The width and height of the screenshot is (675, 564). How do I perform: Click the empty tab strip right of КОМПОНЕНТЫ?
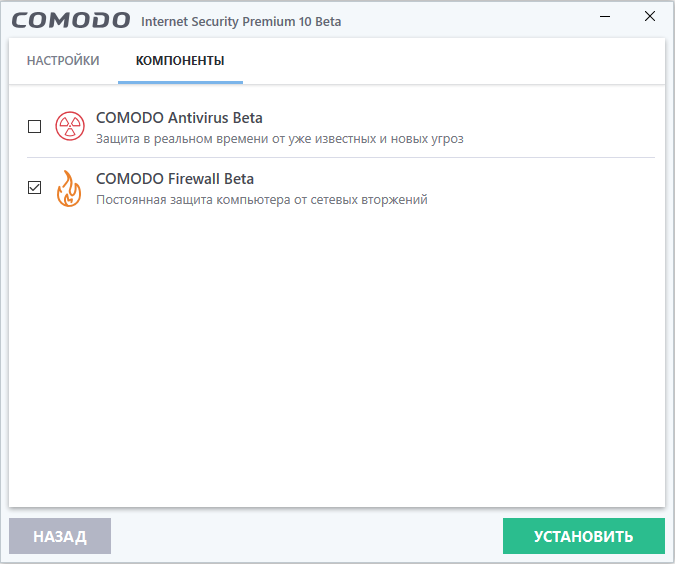click(x=450, y=61)
